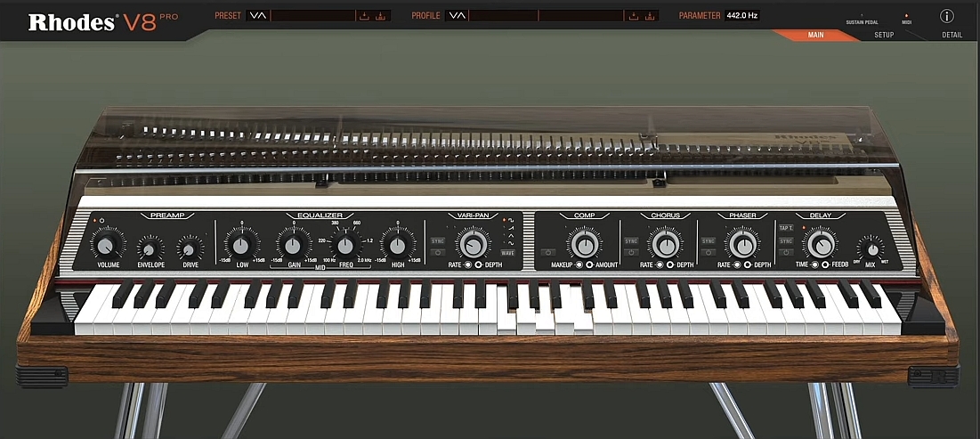Click the Delay dry/wet MIX knob
This screenshot has width=980, height=439.
click(x=872, y=250)
